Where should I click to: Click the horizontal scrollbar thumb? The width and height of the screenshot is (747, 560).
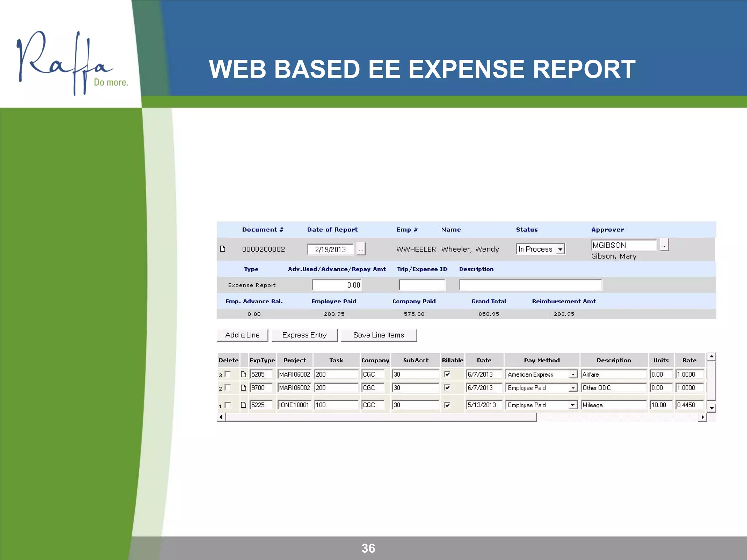pyautogui.click(x=381, y=417)
